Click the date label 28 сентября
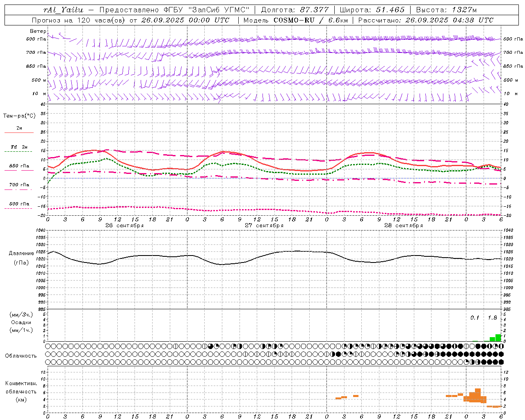The height and width of the screenshot is (420, 525). (404, 226)
